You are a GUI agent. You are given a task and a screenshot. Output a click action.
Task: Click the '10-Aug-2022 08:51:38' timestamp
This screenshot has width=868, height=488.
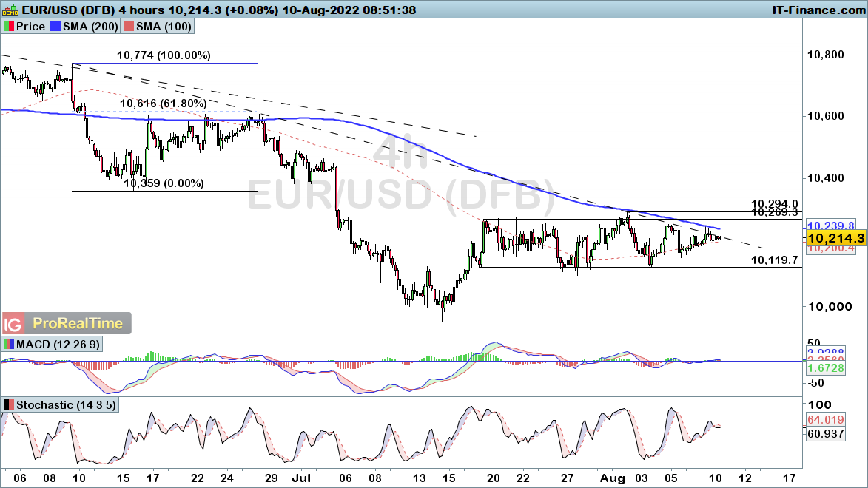coord(349,10)
